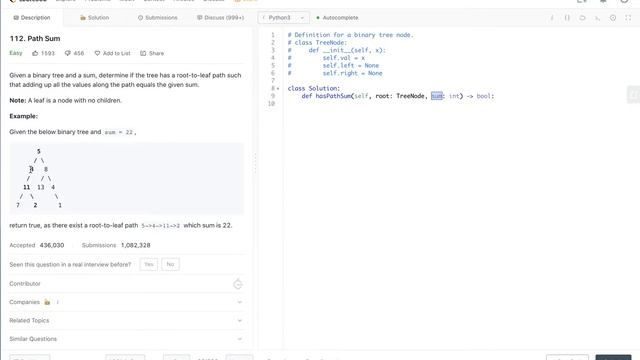Click the panel divider drag handle

pos(256,163)
